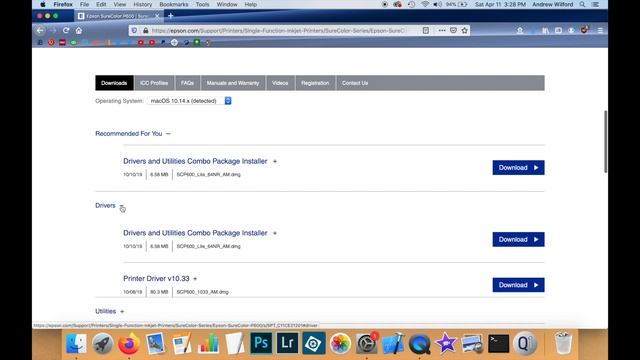Open Spotlight search in the menu bar

click(582, 4)
